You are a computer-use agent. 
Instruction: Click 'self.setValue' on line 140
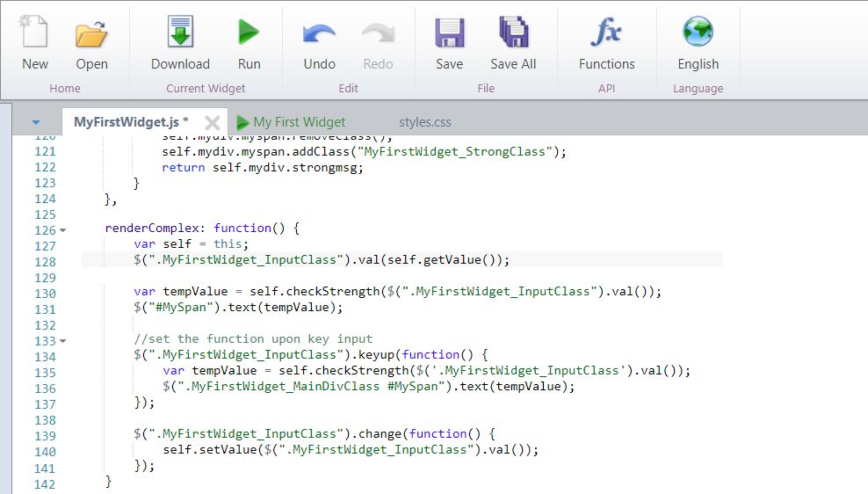coord(210,450)
